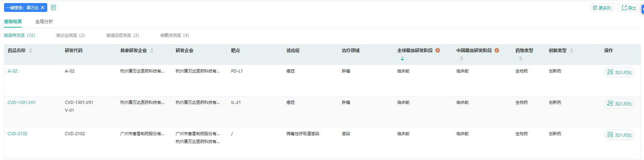Switch to the 全局分析 tab

(44, 21)
